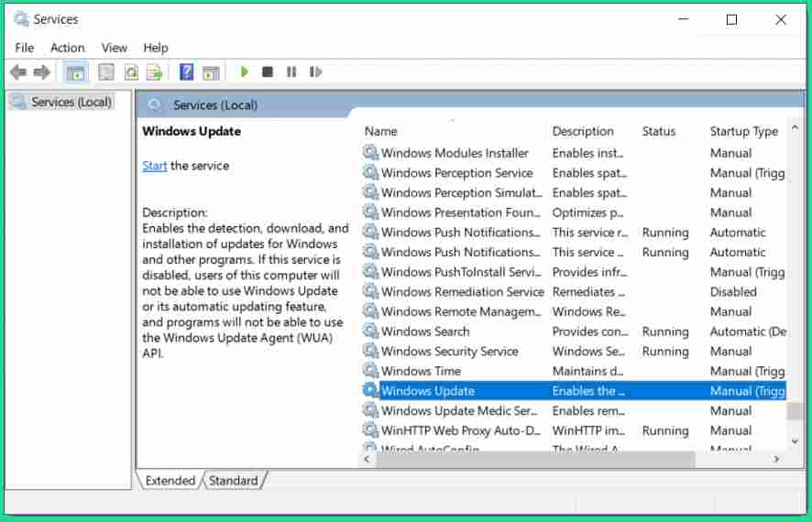Click the Maintains d... description cell

[587, 371]
